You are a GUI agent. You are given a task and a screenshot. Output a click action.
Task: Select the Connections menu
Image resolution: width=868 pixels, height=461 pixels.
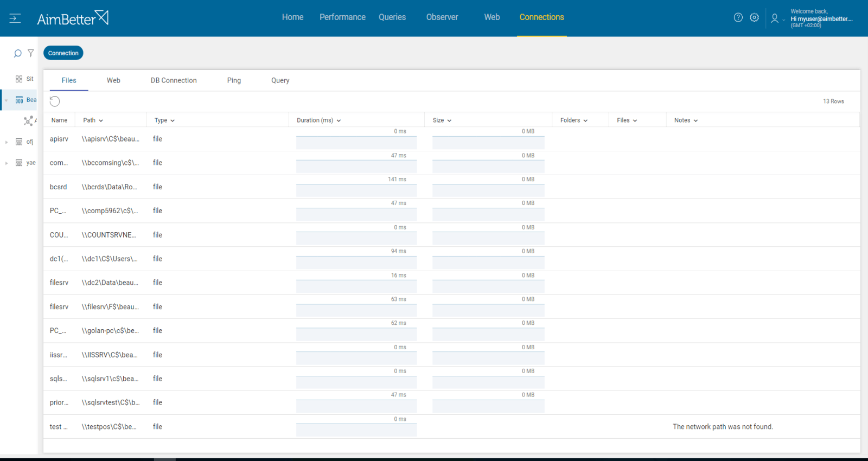click(541, 17)
